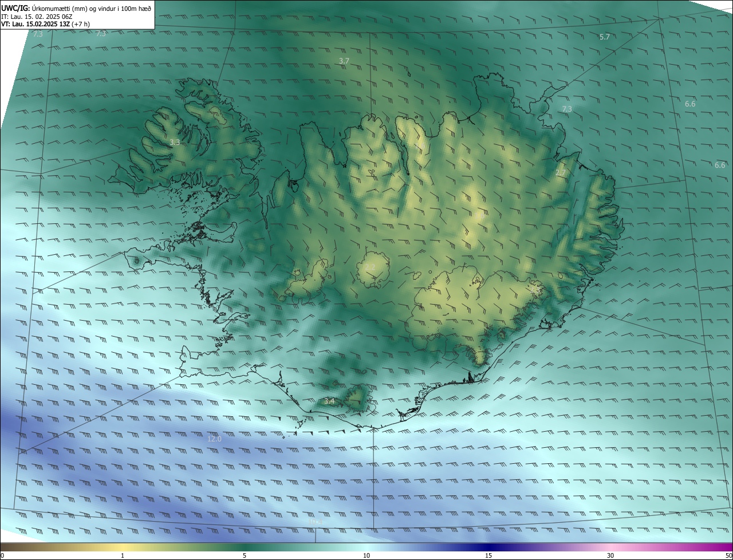This screenshot has height=560, width=733.
Task: Click the 12.0 precipitation value label
Action: pyautogui.click(x=214, y=439)
